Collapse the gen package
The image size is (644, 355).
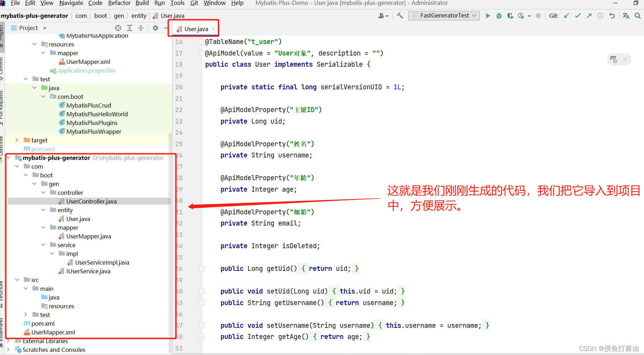tap(34, 184)
